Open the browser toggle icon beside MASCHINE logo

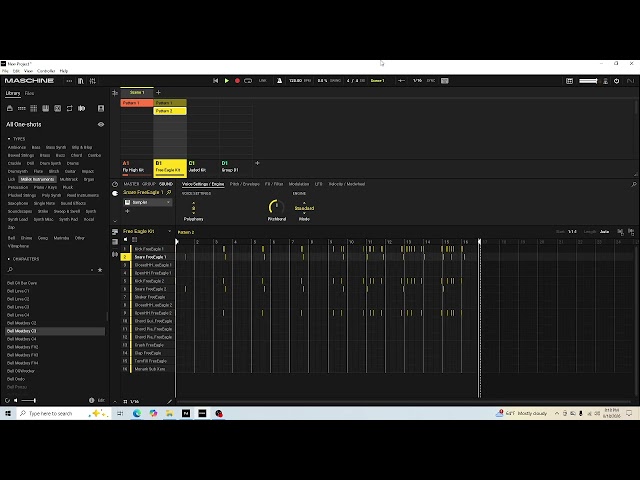pos(81,81)
